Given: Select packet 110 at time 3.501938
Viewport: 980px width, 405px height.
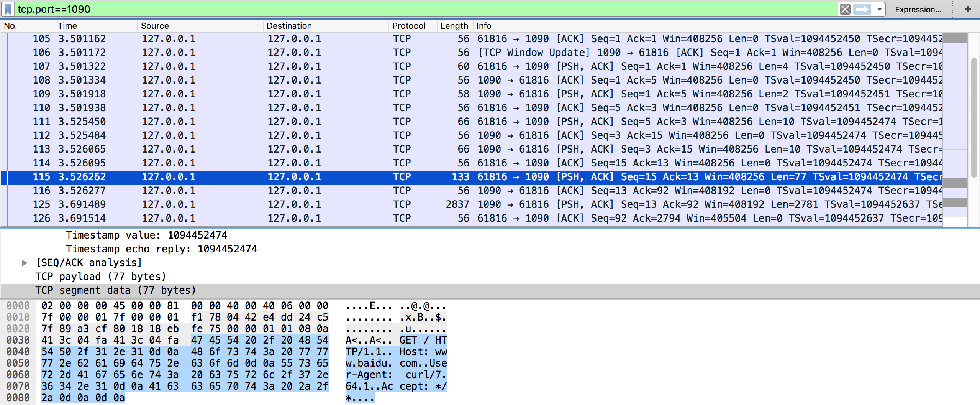Looking at the screenshot, I should coord(472,108).
